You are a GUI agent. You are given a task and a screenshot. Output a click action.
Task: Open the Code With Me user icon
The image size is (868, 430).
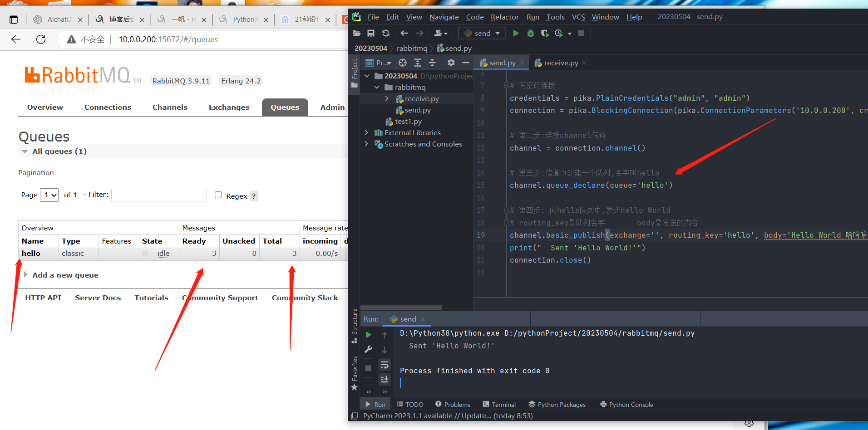click(440, 33)
